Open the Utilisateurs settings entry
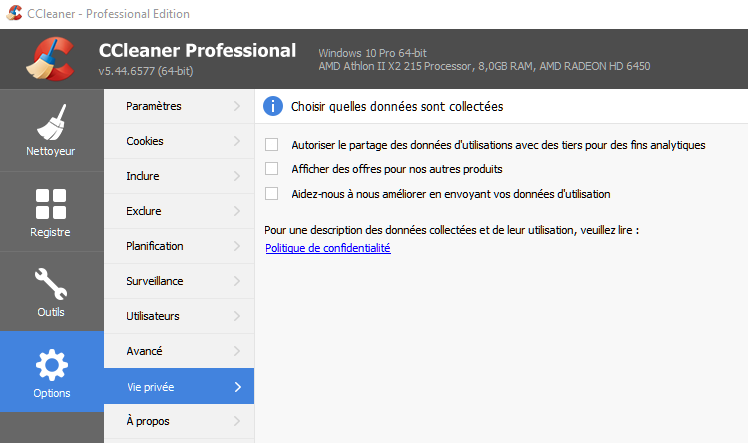The height and width of the screenshot is (443, 748). pos(179,316)
